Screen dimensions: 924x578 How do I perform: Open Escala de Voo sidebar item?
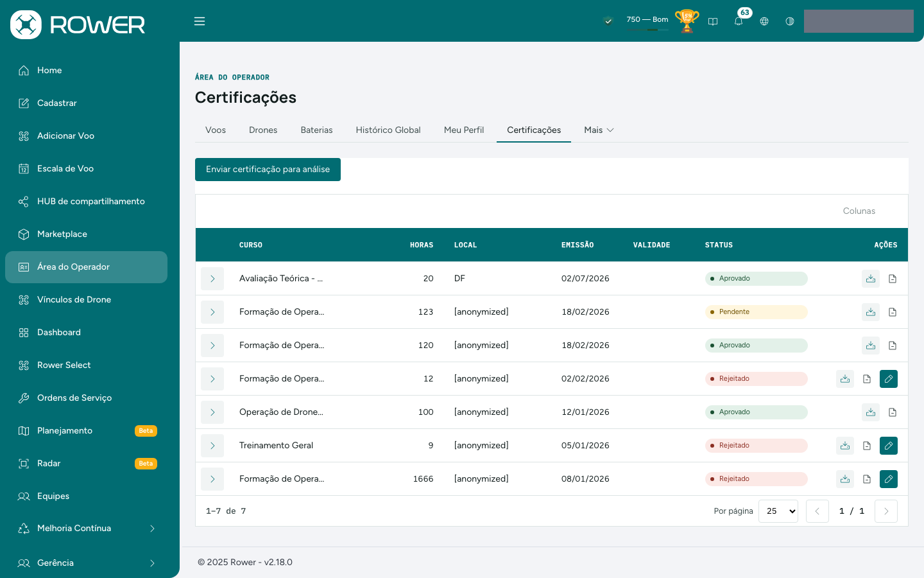(86, 169)
